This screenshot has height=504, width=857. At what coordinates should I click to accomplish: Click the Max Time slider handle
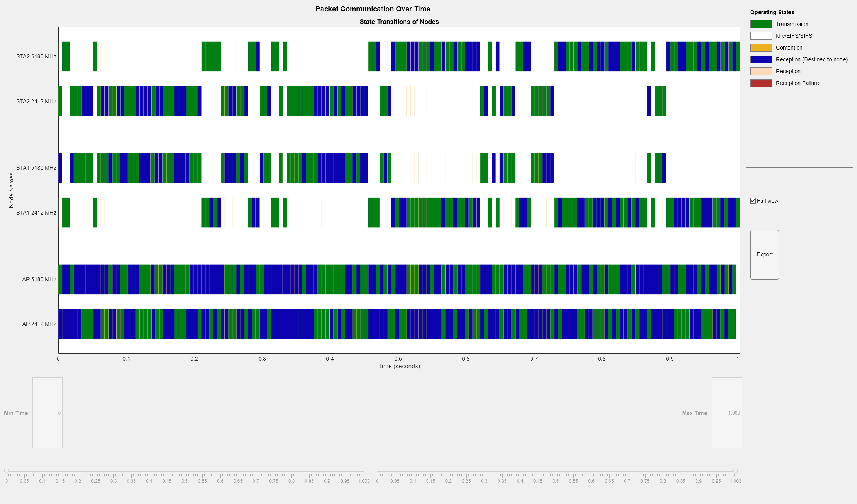tap(735, 471)
